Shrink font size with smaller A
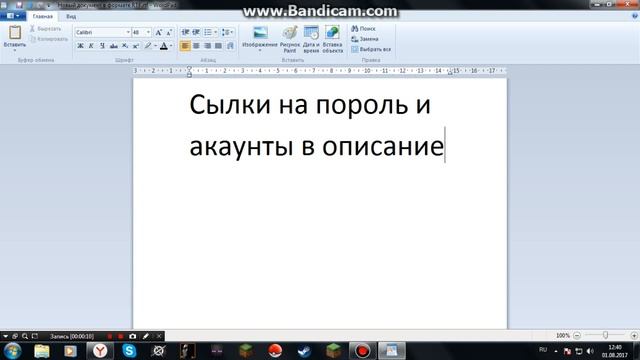This screenshot has height=360, width=640. (x=169, y=32)
